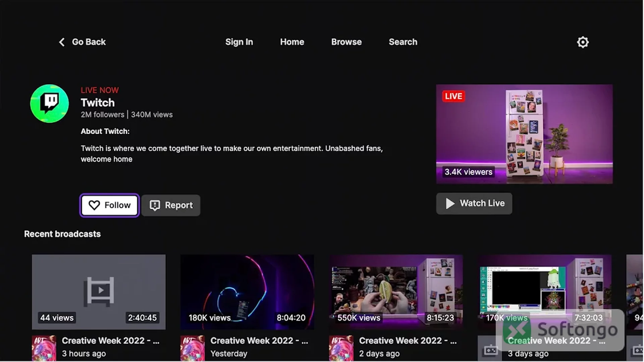Screen dimensions: 644x362
Task: Click the Report flag icon
Action: coord(155,205)
